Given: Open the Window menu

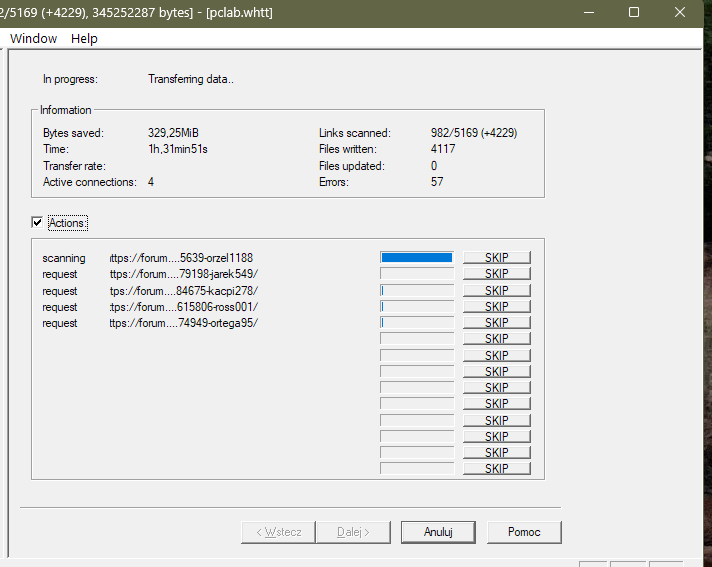Looking at the screenshot, I should [34, 39].
